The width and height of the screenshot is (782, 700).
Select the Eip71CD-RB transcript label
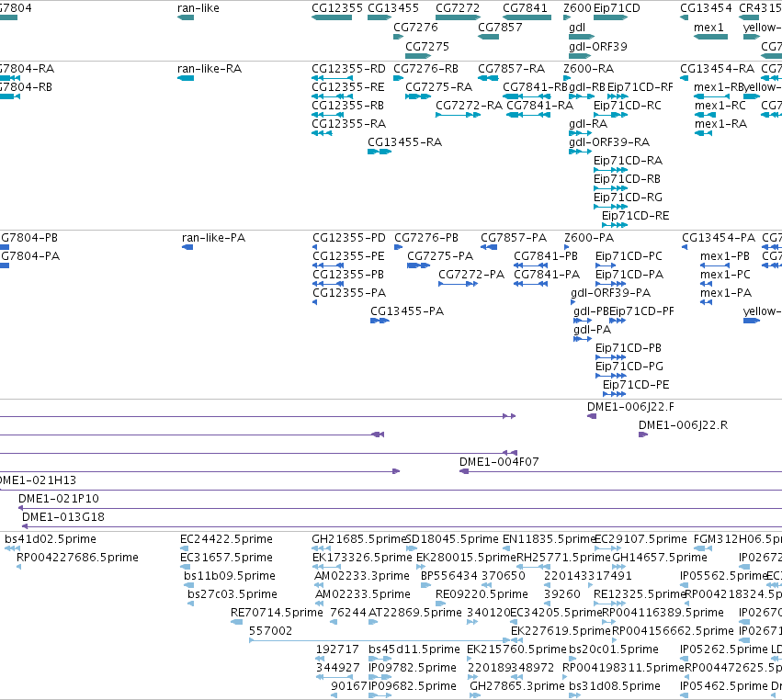tap(627, 179)
